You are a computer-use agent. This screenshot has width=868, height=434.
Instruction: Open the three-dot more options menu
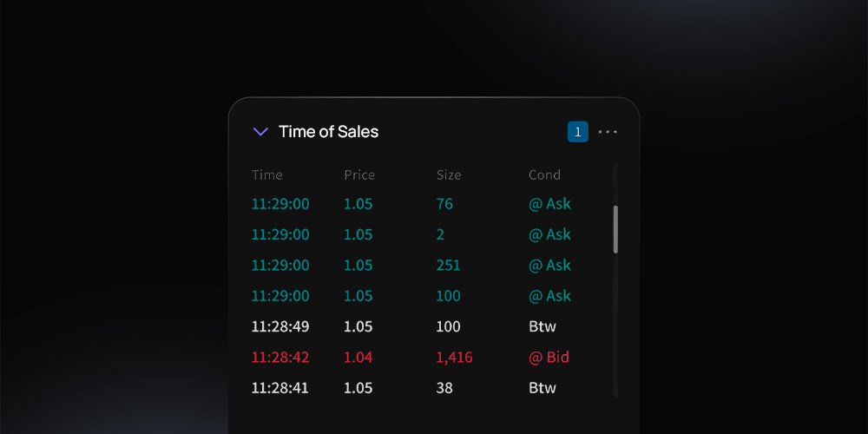pos(608,132)
